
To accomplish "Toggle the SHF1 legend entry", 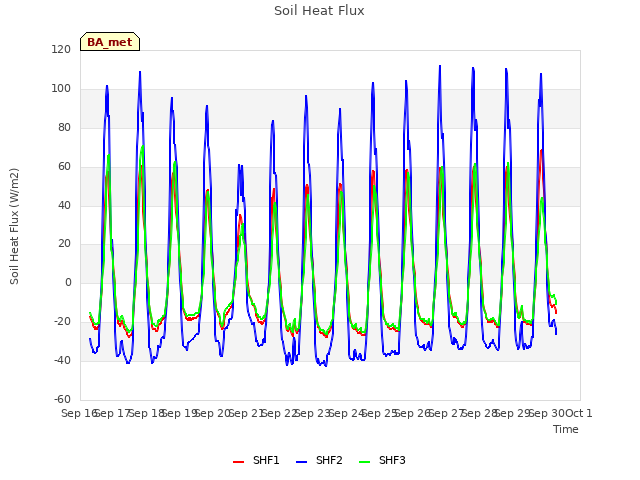I will [x=256, y=460].
